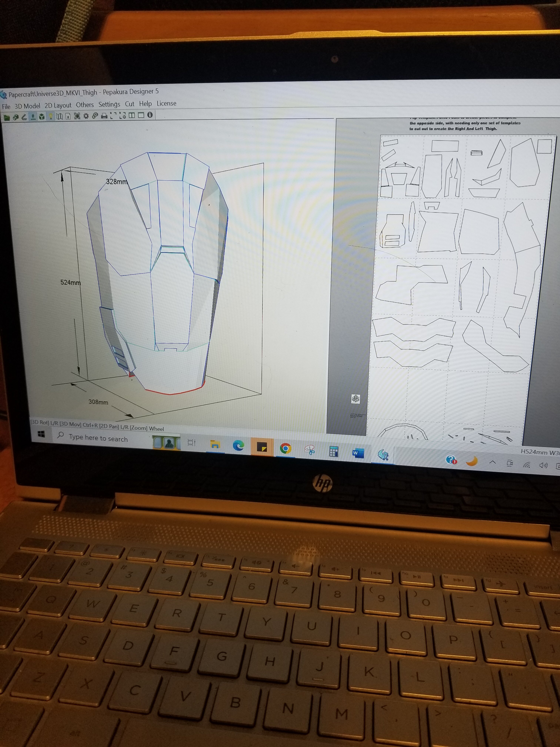The width and height of the screenshot is (560, 747).
Task: Click the textured 3D cube icon
Action: click(x=42, y=117)
